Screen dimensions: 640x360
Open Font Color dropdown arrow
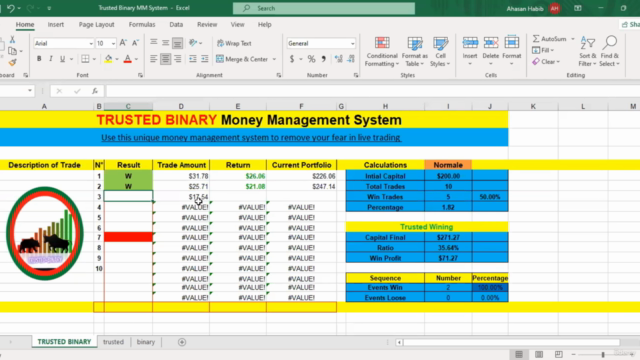pos(136,59)
